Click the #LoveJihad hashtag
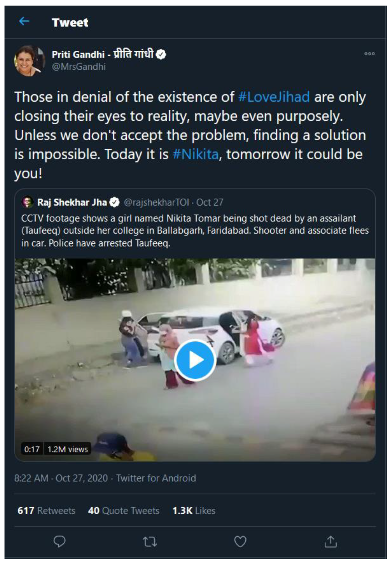Viewport: 392px width, 567px height. tap(274, 97)
